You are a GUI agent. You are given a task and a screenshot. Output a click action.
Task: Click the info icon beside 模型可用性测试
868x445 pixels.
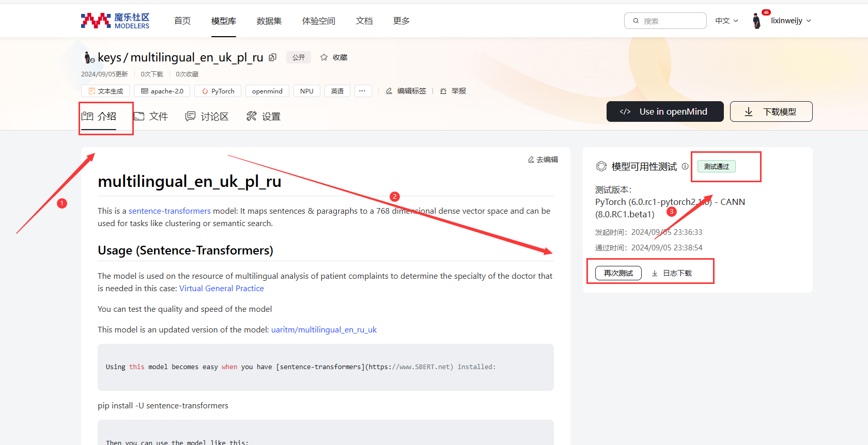click(685, 166)
